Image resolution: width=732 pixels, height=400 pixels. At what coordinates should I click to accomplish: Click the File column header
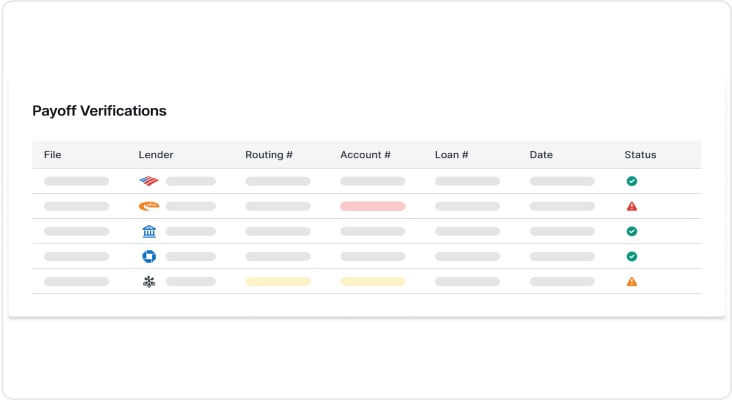coord(52,154)
